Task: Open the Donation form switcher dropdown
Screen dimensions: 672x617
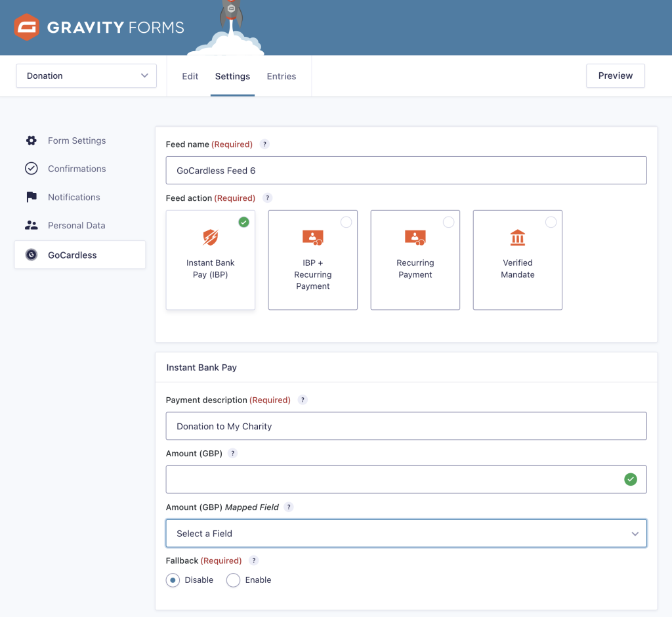Action: [x=86, y=76]
